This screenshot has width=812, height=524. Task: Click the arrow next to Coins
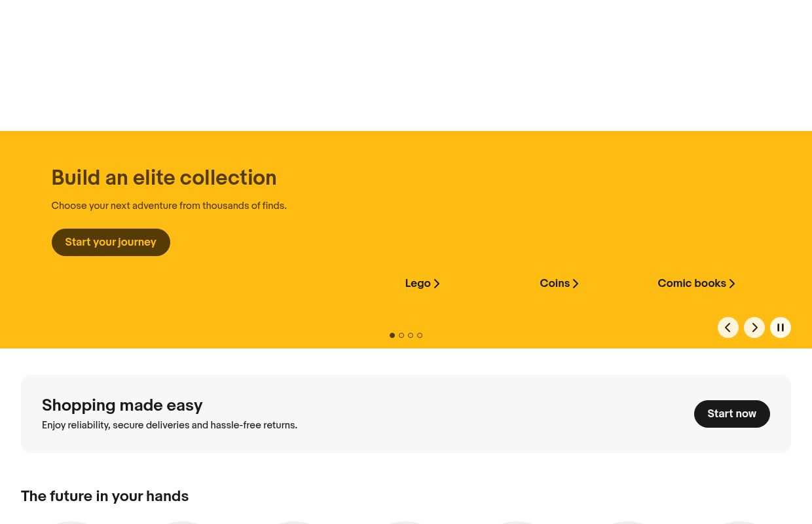[576, 284]
